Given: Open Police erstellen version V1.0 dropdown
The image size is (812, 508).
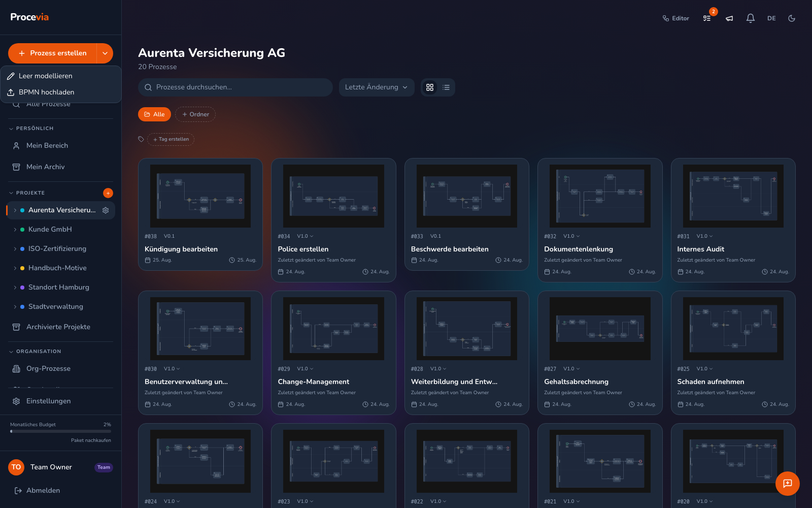Looking at the screenshot, I should point(305,236).
